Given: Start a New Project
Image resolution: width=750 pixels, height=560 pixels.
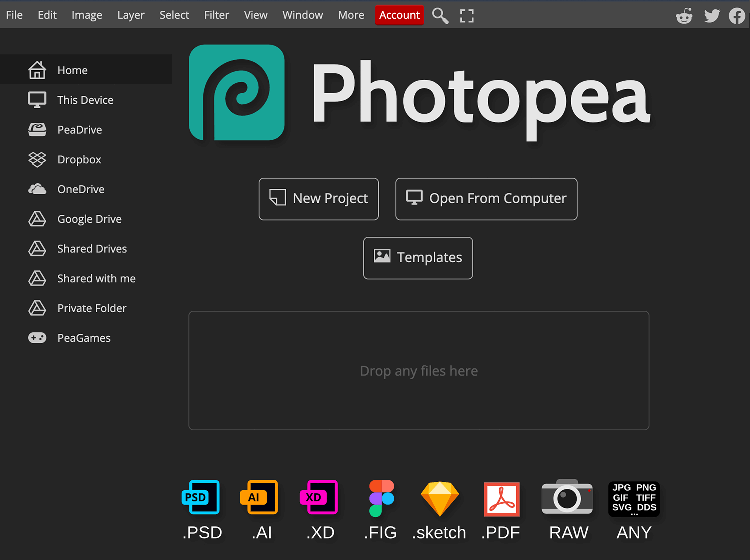Looking at the screenshot, I should (x=319, y=199).
